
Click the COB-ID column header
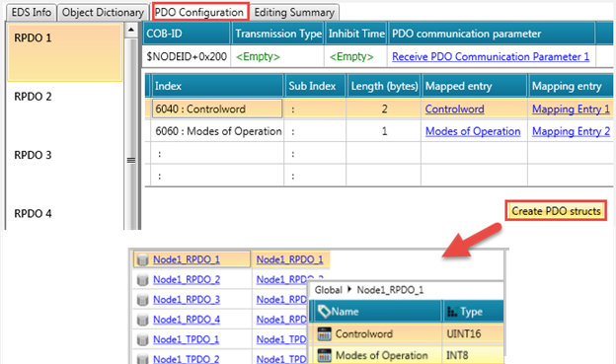187,34
